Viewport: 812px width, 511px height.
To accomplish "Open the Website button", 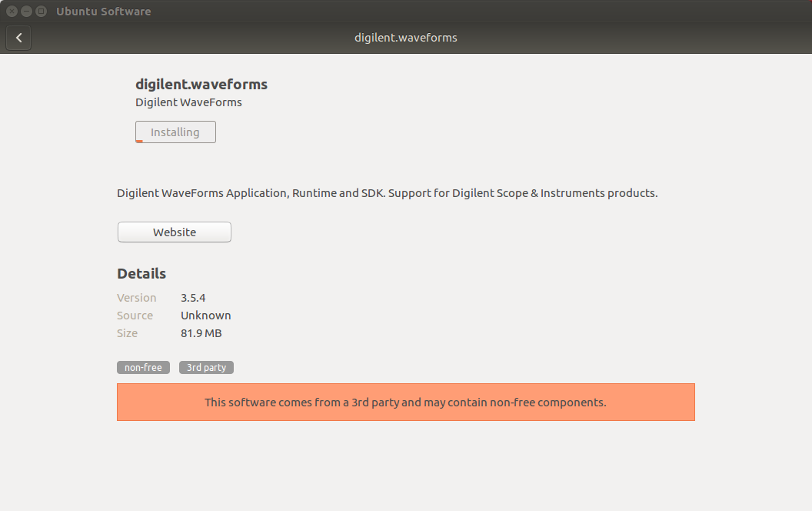I will 175,232.
